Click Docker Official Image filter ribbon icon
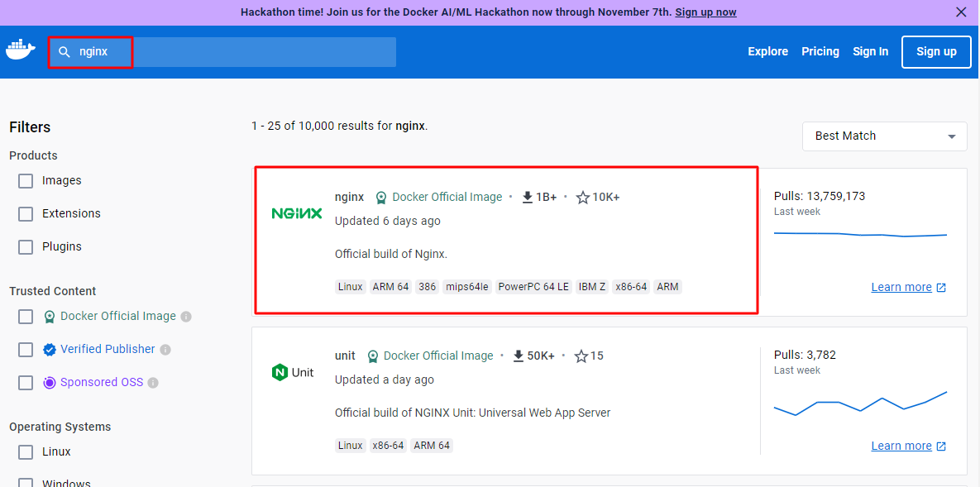980x487 pixels. (x=50, y=317)
